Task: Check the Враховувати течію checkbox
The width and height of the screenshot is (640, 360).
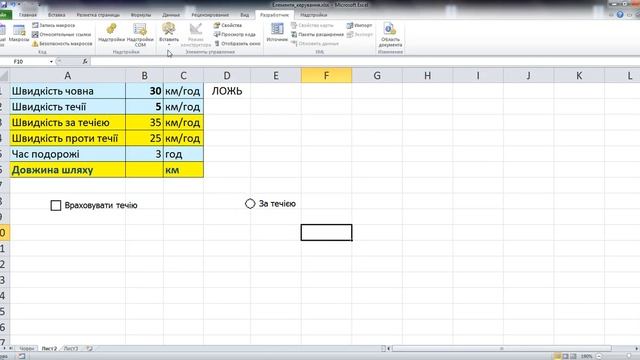Action: pyautogui.click(x=56, y=205)
